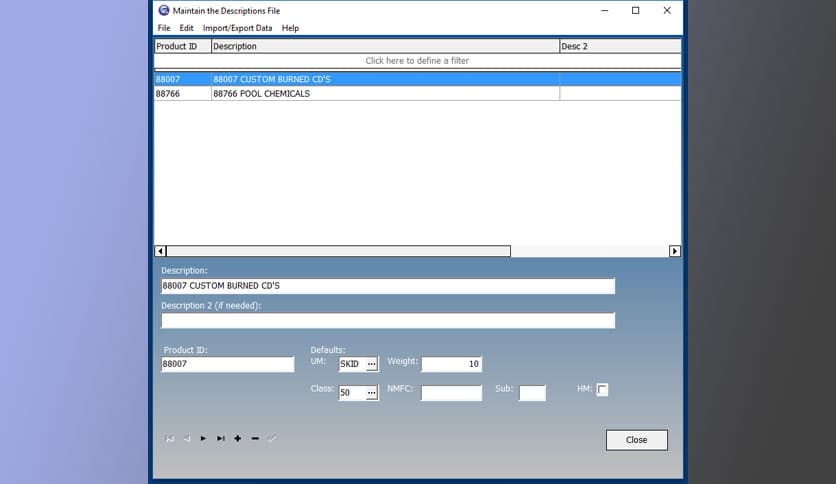Image resolution: width=836 pixels, height=484 pixels.
Task: Click the horizontal scrollbar right arrow
Action: point(675,251)
